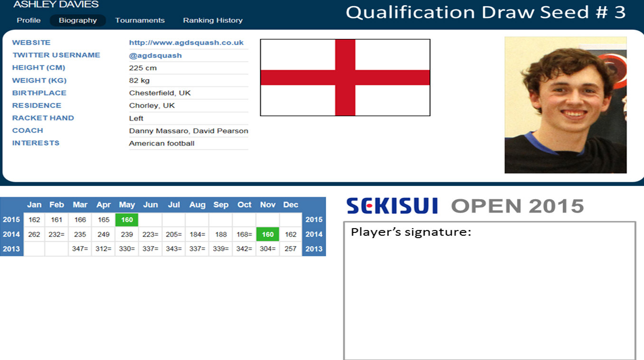Click the England flag image
This screenshot has width=644, height=360.
click(345, 78)
